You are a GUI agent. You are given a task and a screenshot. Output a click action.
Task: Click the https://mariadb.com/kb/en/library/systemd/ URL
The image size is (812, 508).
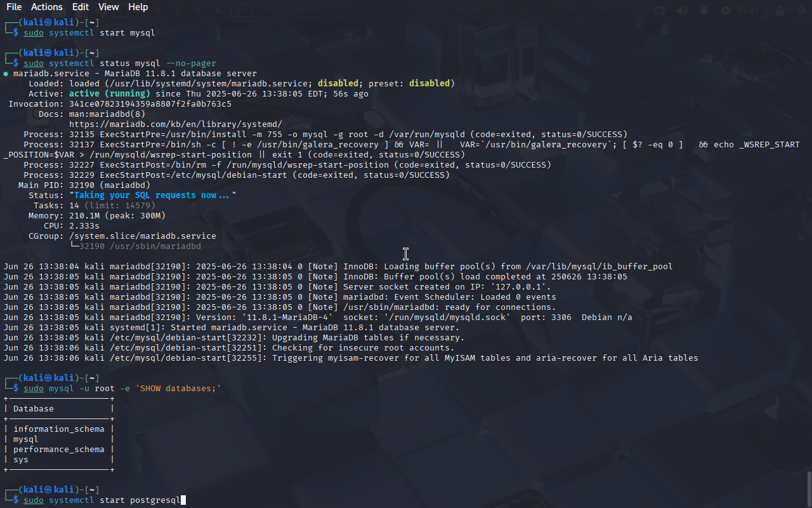[x=176, y=124]
